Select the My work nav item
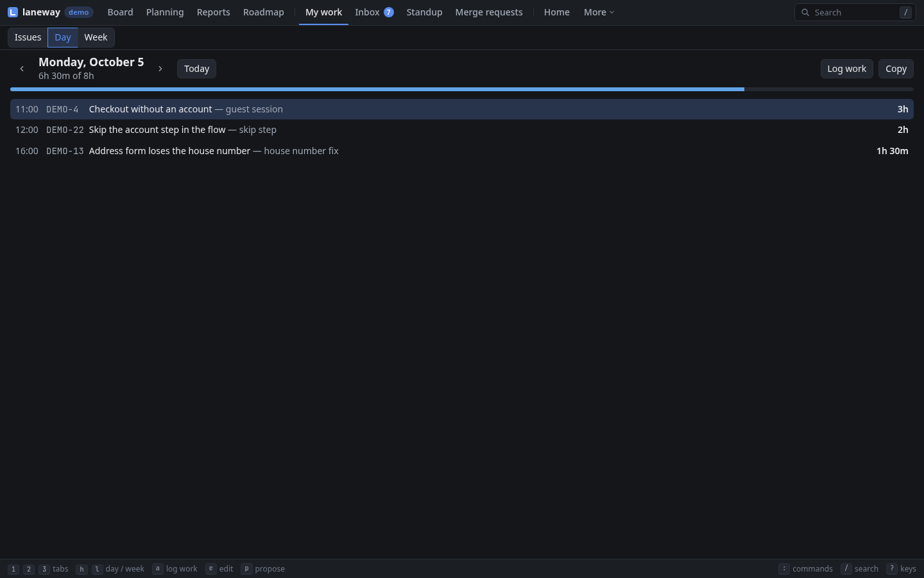The width and height of the screenshot is (924, 578). pyautogui.click(x=323, y=12)
